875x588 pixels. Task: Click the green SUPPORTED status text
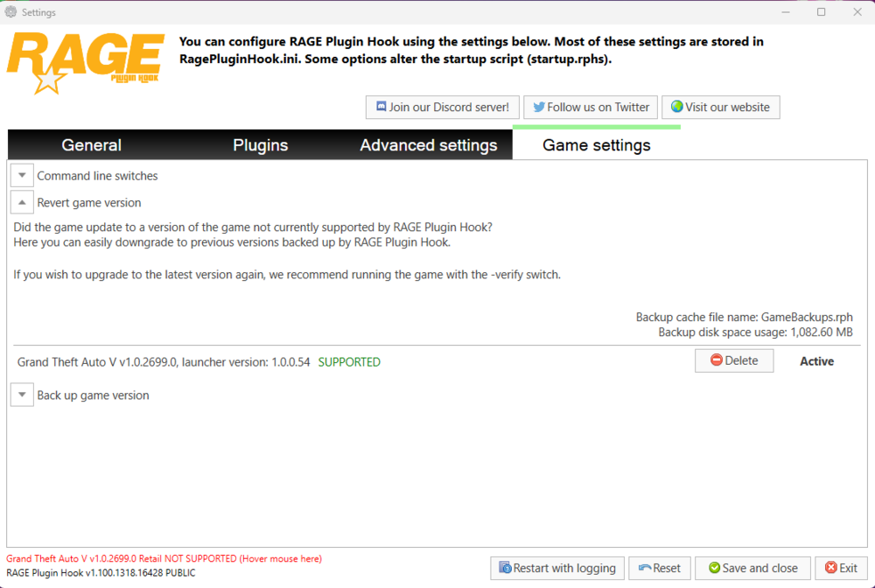(349, 362)
